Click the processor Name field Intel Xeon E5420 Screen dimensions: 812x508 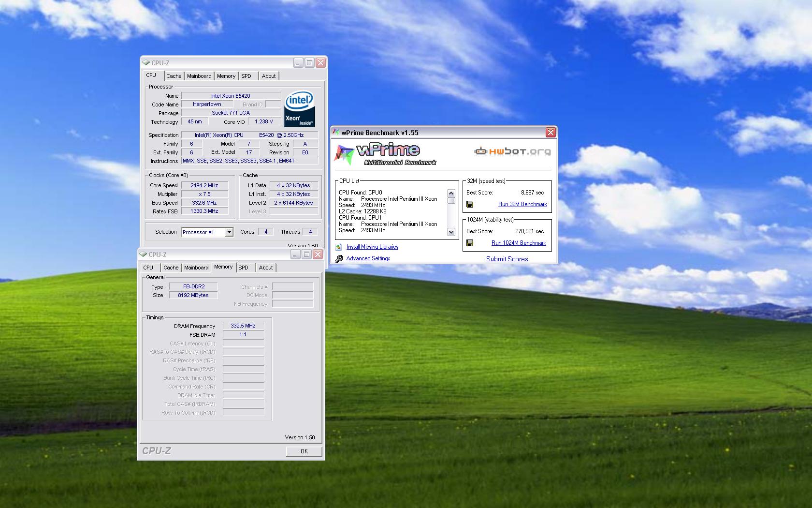[231, 96]
